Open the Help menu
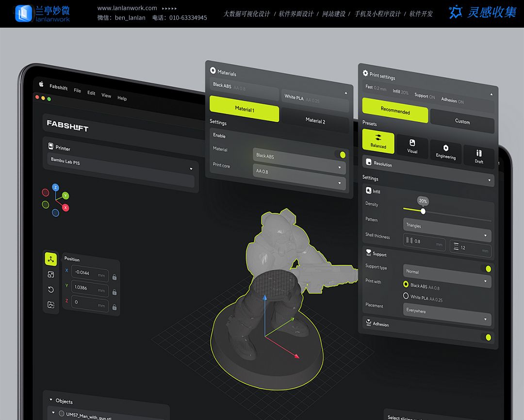The image size is (524, 420). click(x=122, y=98)
